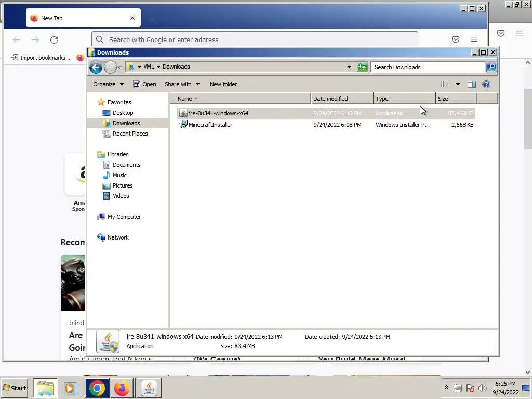Select MinecraftInstaller file
This screenshot has width=532, height=399.
(326, 125)
